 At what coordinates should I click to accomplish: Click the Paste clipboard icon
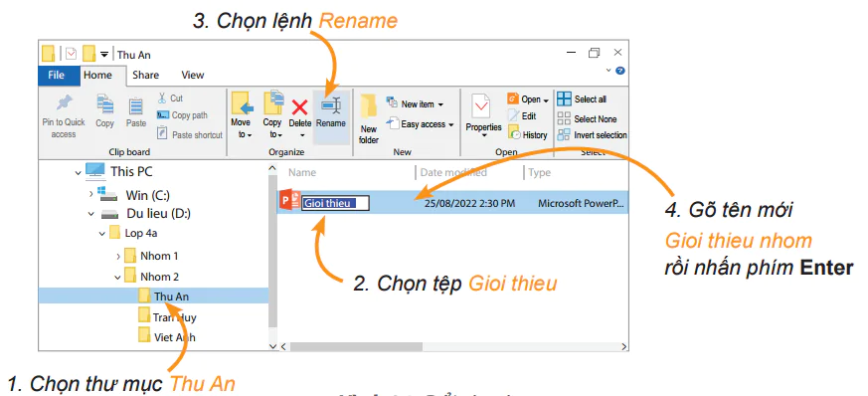point(135,105)
